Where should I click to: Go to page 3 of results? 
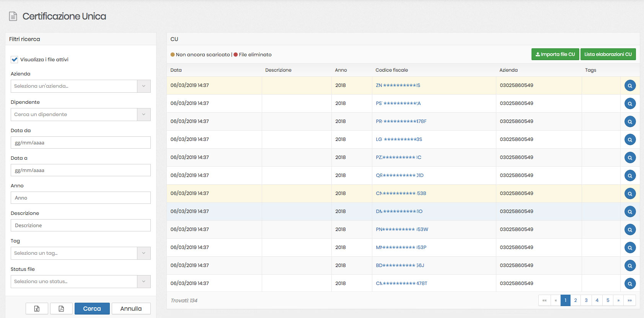(586, 300)
